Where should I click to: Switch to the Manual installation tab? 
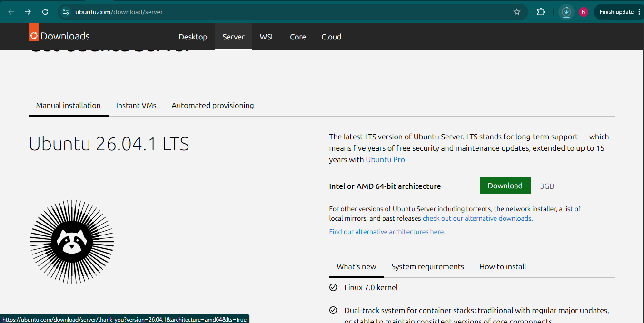(69, 105)
